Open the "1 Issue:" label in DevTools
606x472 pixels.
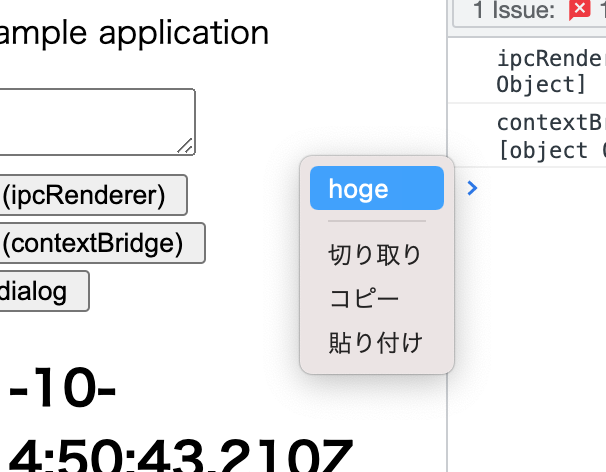(x=514, y=11)
